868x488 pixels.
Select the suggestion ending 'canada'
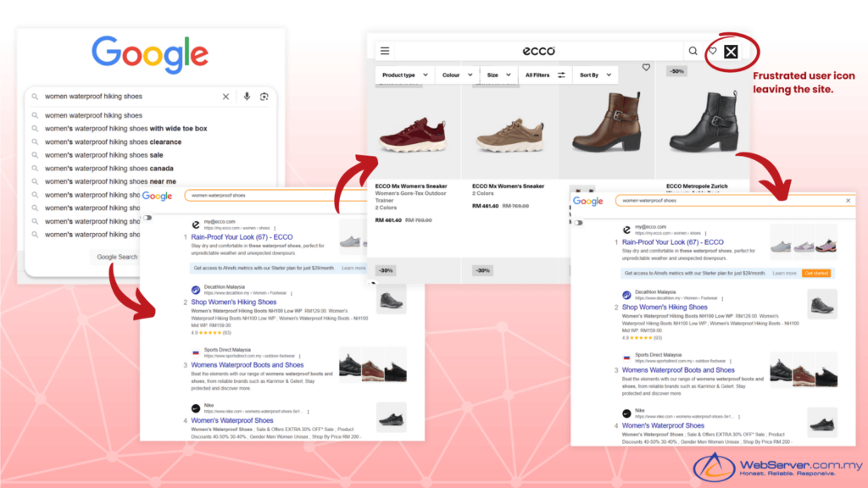click(109, 169)
